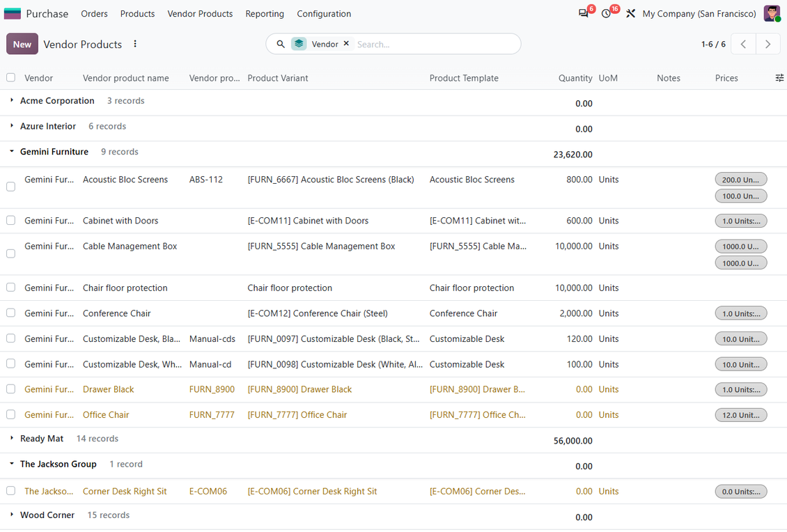Open the optional columns settings icon

(x=779, y=78)
